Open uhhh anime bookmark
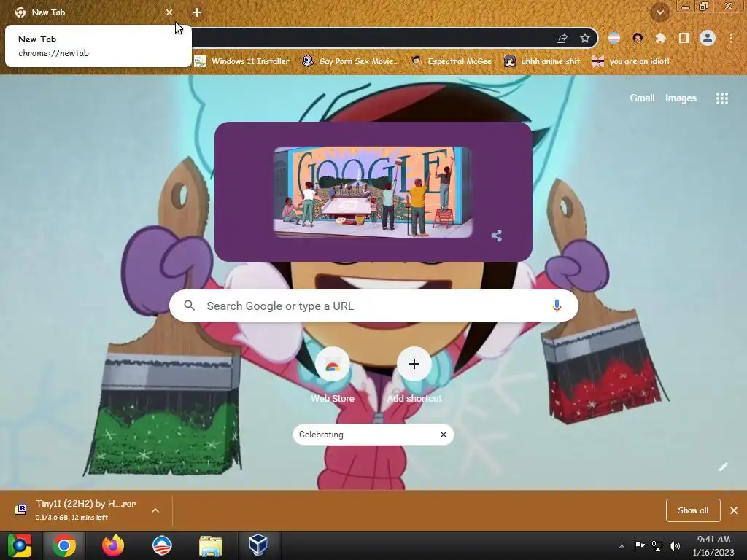This screenshot has width=747, height=560. 542,61
